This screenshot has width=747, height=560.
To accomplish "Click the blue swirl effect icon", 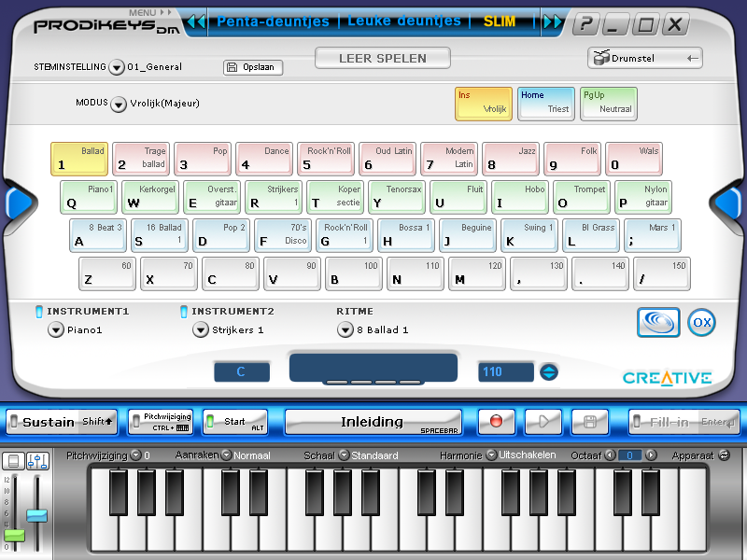I will 658,322.
